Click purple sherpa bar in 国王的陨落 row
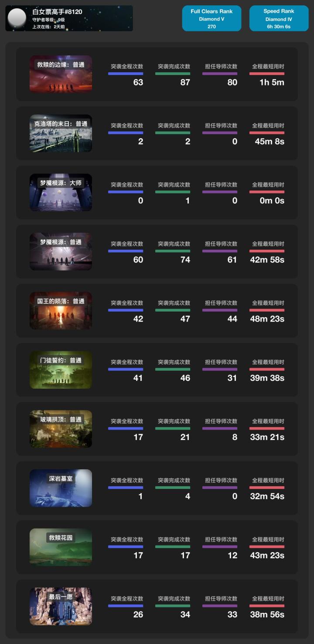 coord(220,310)
